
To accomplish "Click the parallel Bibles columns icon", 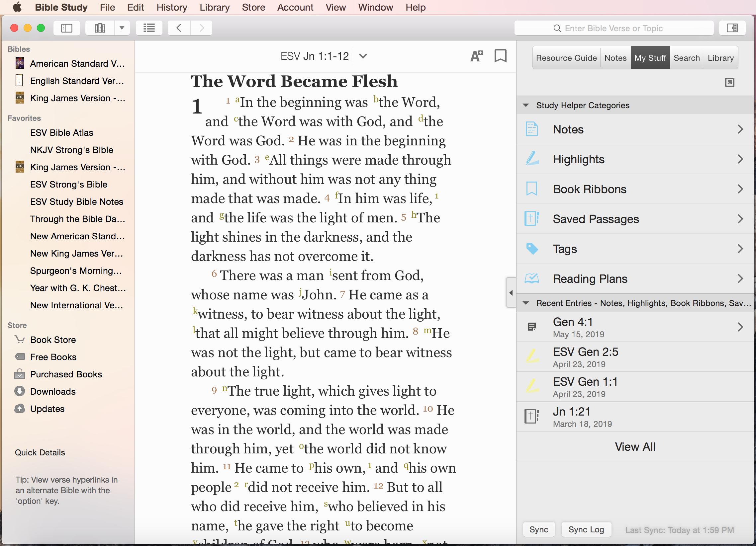I will coord(100,28).
